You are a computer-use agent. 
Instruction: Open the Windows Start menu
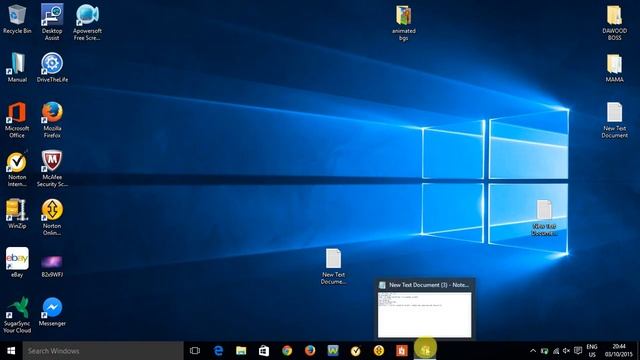(11, 351)
